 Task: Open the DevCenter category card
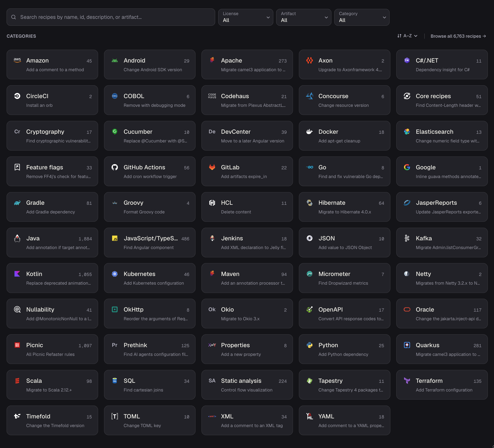tap(247, 136)
